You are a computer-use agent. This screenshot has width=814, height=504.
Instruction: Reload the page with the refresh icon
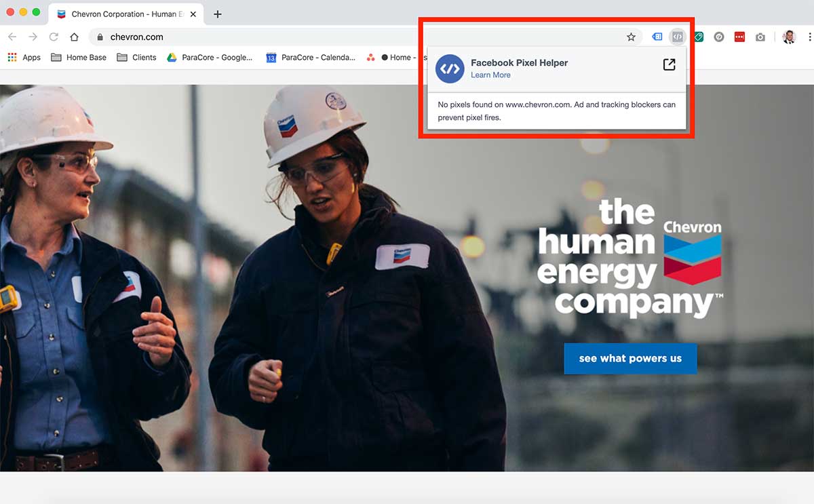click(x=54, y=37)
